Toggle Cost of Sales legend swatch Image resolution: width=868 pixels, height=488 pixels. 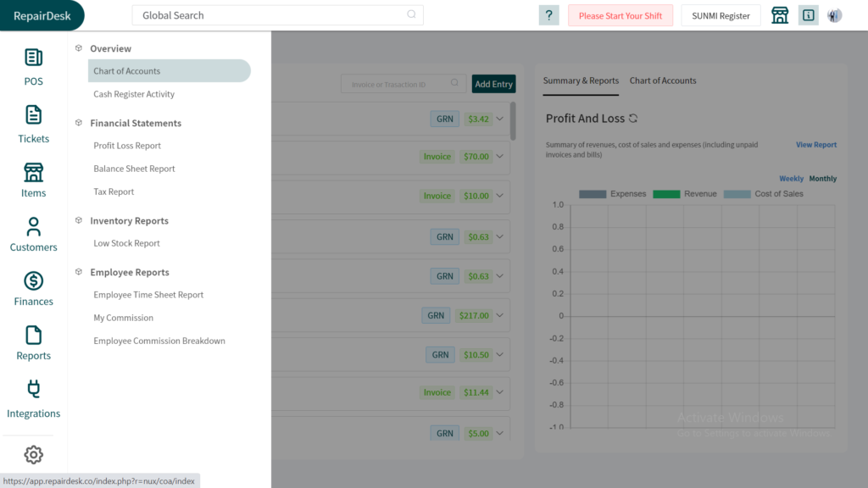737,194
